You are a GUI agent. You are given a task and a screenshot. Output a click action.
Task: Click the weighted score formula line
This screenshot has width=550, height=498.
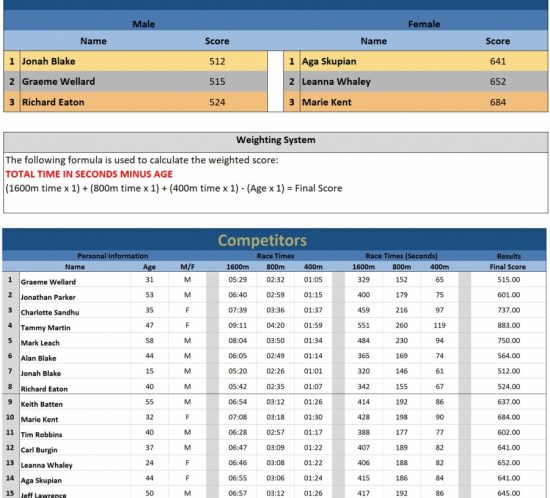coord(174,188)
